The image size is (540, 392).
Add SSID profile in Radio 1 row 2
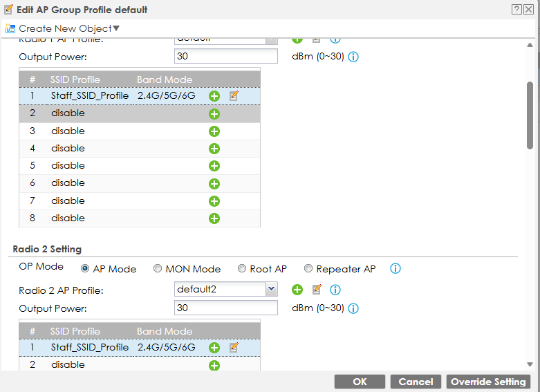tap(214, 114)
